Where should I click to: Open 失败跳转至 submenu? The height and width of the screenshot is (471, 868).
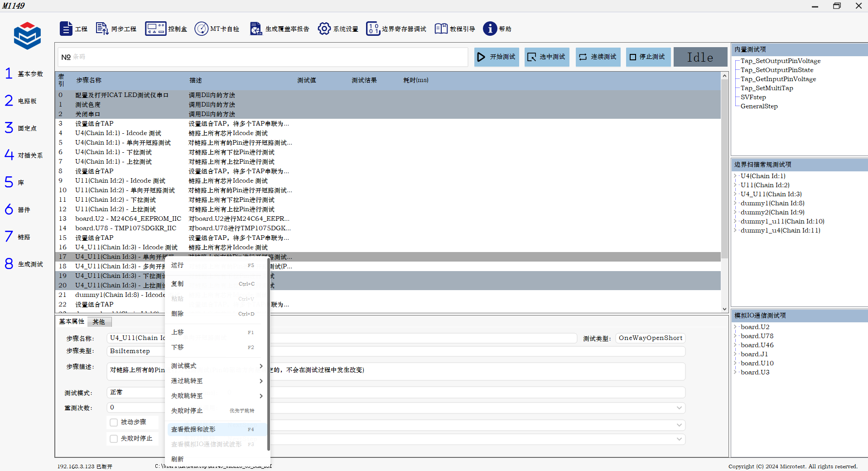(x=217, y=396)
